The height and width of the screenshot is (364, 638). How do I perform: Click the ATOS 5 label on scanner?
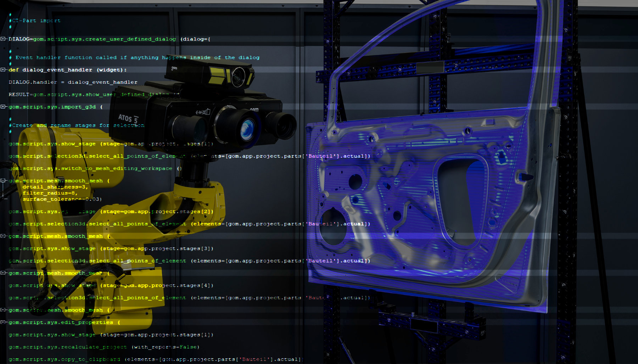click(128, 118)
